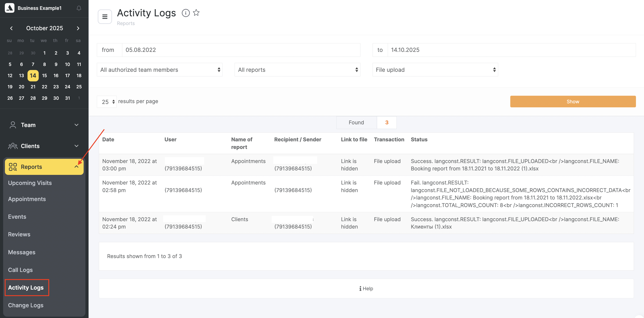
Task: Go to next month in calendar
Action: pyautogui.click(x=78, y=28)
